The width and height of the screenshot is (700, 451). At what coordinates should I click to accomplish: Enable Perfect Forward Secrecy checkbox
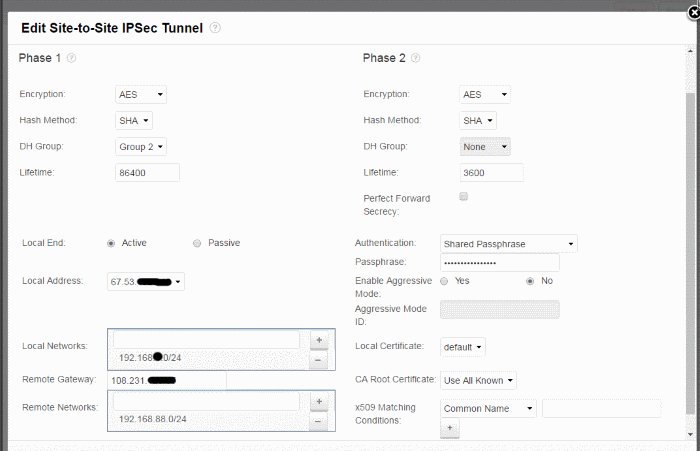click(463, 197)
